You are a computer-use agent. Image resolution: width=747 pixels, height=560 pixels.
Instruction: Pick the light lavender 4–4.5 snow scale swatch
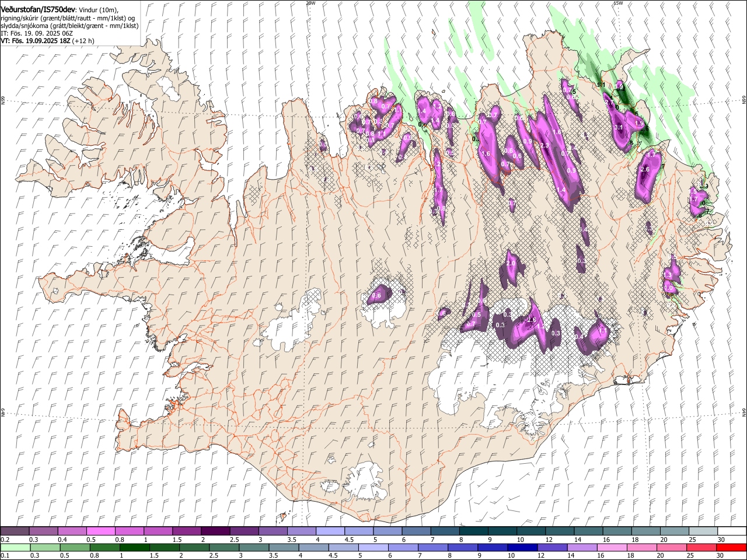point(330,531)
